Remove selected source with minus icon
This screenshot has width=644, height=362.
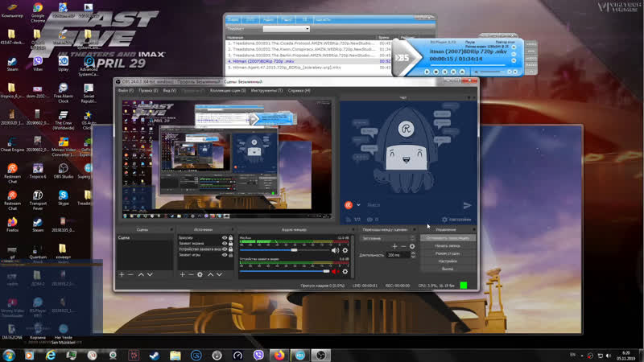(x=191, y=274)
